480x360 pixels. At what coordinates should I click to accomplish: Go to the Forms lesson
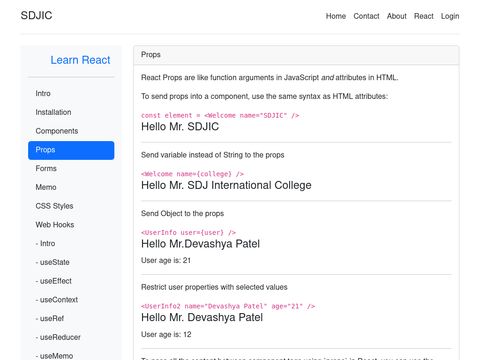tap(71, 168)
